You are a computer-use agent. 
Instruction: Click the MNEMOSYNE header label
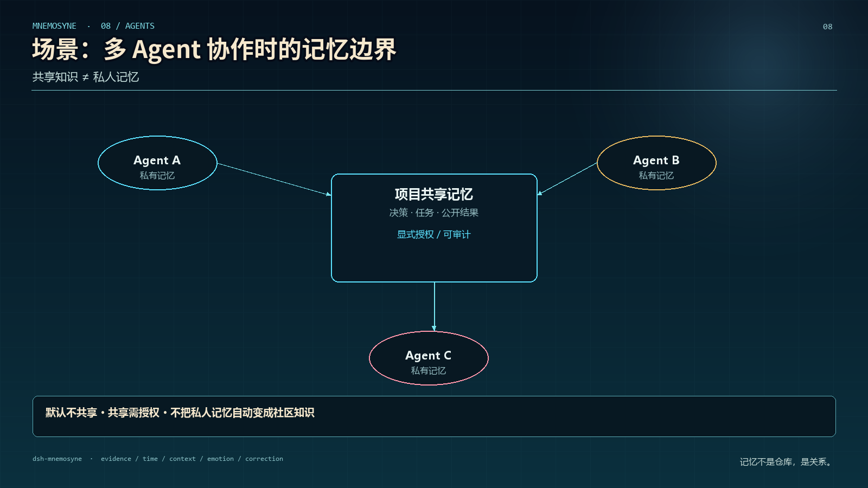point(54,26)
